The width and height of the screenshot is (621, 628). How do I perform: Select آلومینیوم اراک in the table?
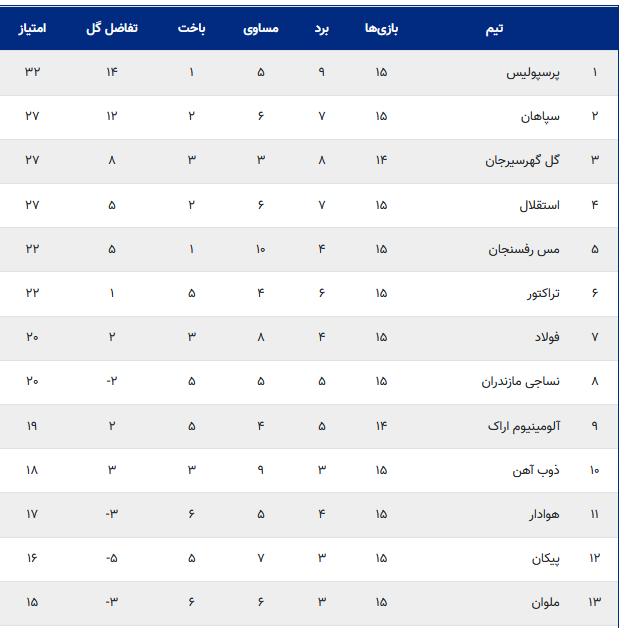(524, 427)
